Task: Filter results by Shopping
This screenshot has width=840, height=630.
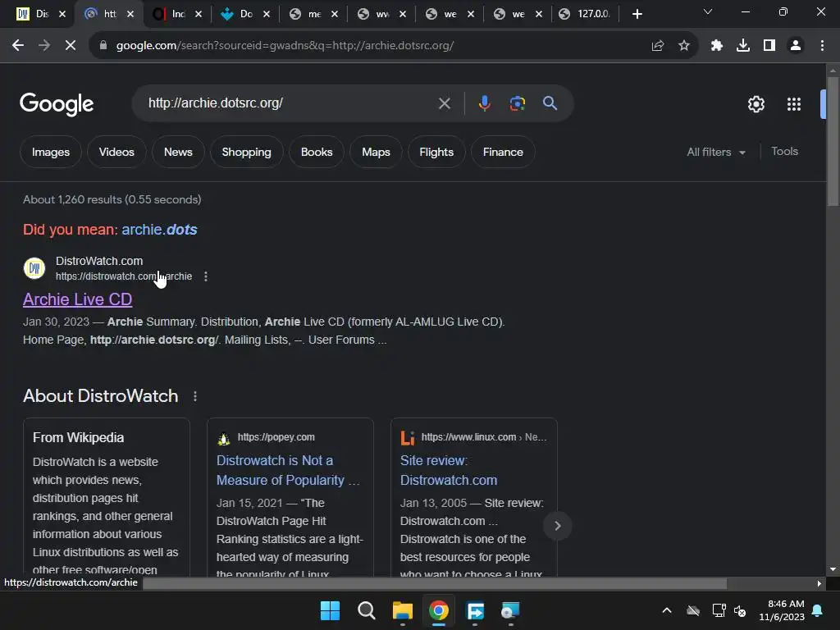Action: (246, 152)
